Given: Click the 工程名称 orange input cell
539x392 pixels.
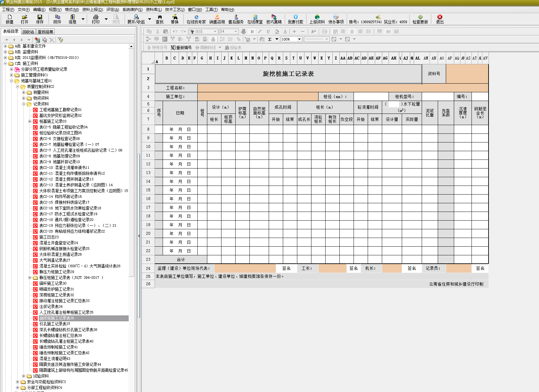Looking at the screenshot, I should coord(343,88).
